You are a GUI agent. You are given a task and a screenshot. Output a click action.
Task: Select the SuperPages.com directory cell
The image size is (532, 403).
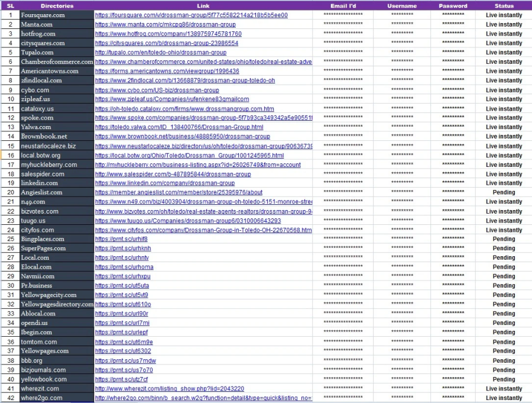pyautogui.click(x=57, y=249)
